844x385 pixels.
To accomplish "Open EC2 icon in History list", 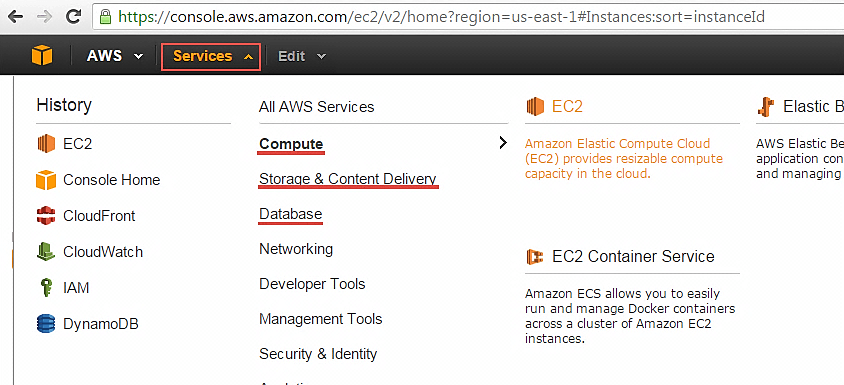I will point(46,144).
